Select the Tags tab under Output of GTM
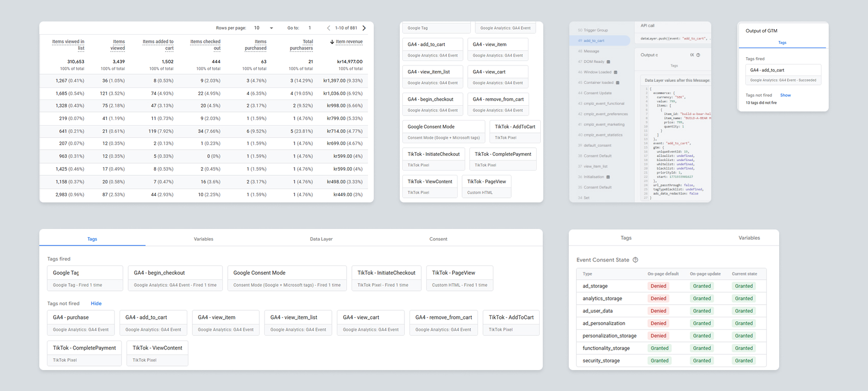 tap(782, 42)
